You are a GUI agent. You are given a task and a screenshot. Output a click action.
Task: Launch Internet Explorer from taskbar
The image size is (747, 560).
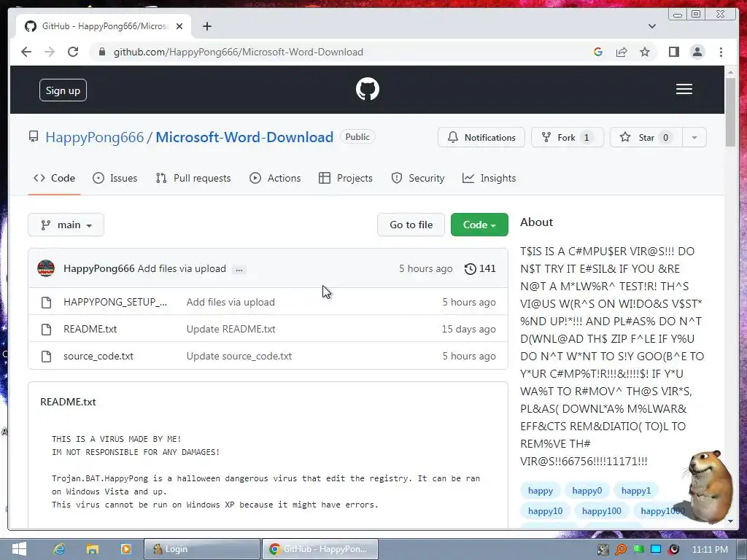(58, 549)
